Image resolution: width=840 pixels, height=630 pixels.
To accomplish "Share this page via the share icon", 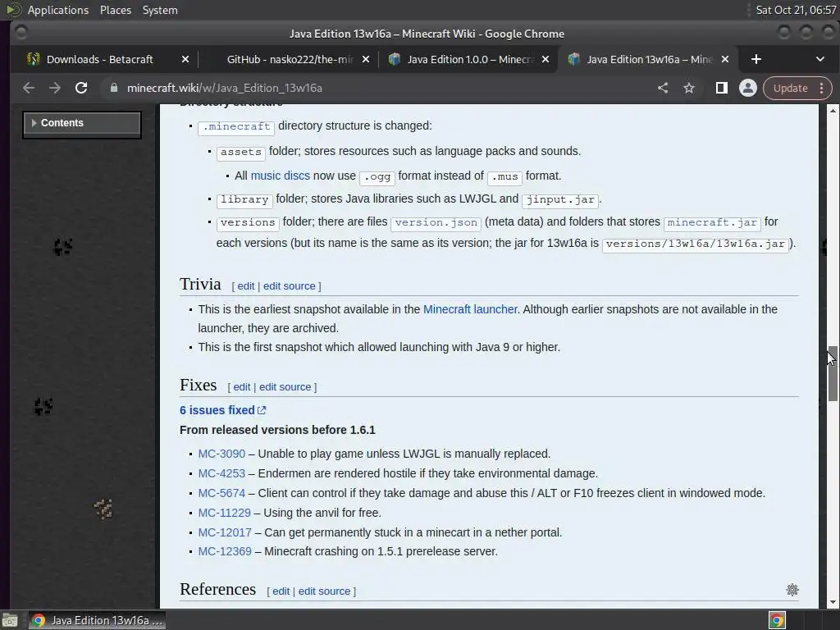I will point(663,88).
